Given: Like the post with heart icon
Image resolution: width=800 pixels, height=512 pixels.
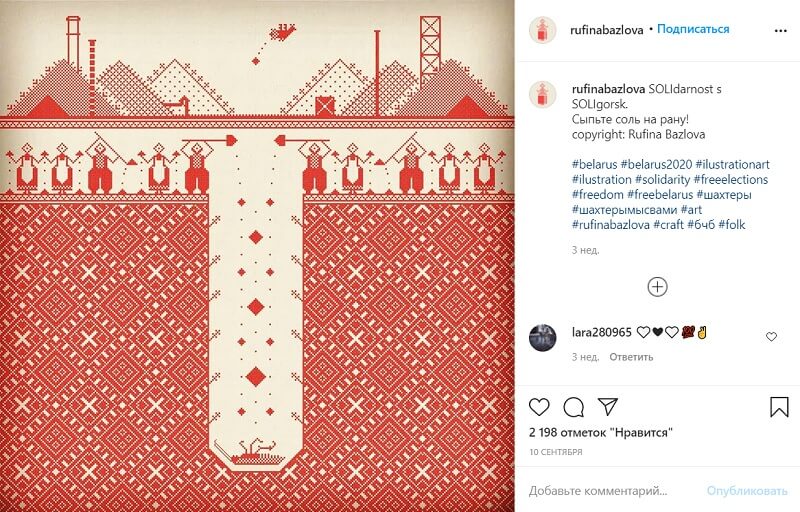Looking at the screenshot, I should click(x=539, y=407).
